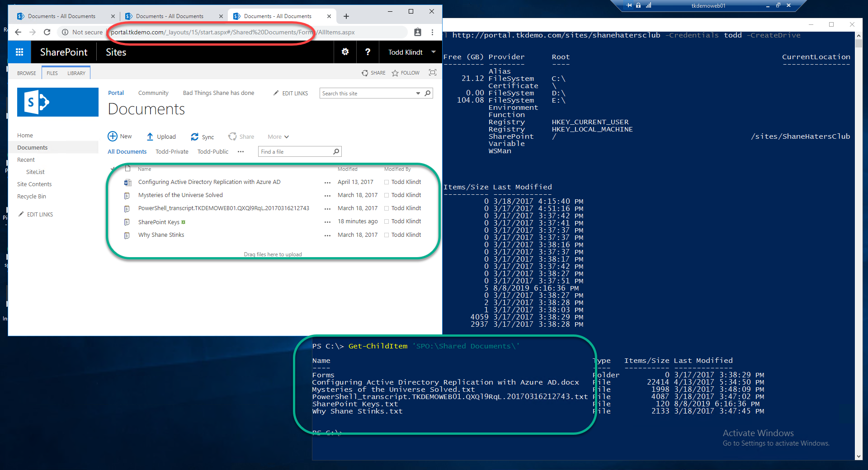Switch to the LIBRARY ribbon tab
868x470 pixels.
pyautogui.click(x=76, y=73)
